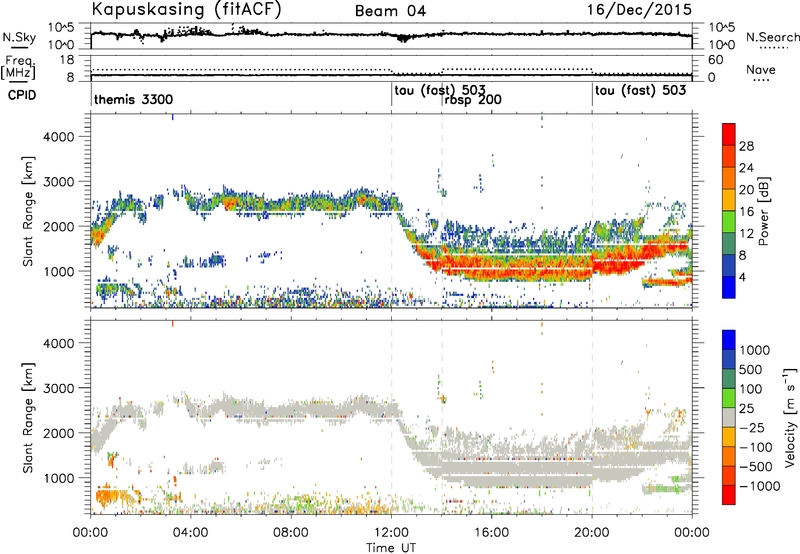Click the 100 tick on Velocity colorbar

pyautogui.click(x=751, y=389)
